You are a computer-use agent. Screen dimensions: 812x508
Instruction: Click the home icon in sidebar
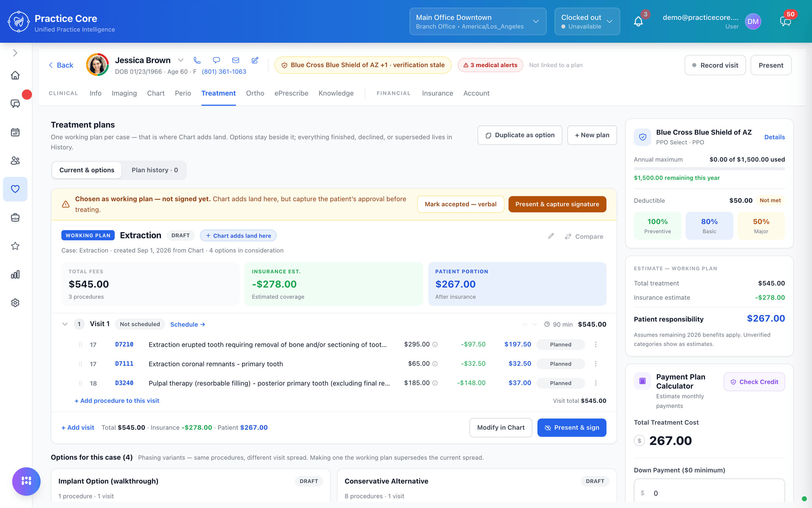[15, 75]
